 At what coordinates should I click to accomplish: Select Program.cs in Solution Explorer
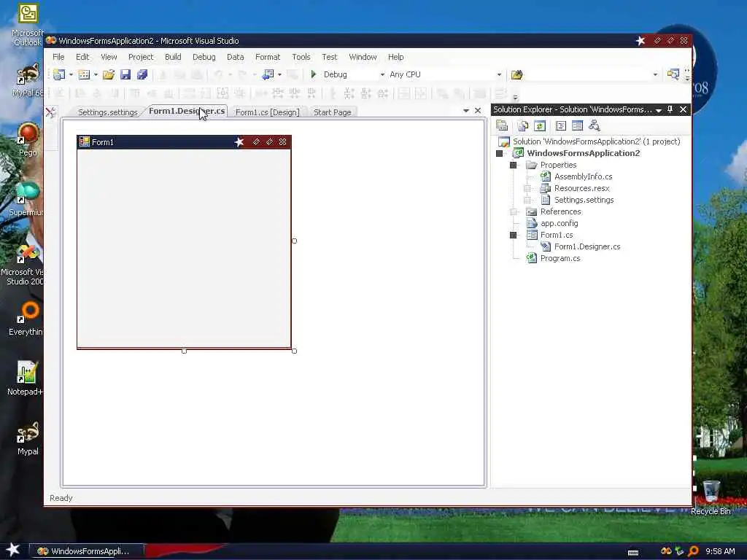[560, 259]
